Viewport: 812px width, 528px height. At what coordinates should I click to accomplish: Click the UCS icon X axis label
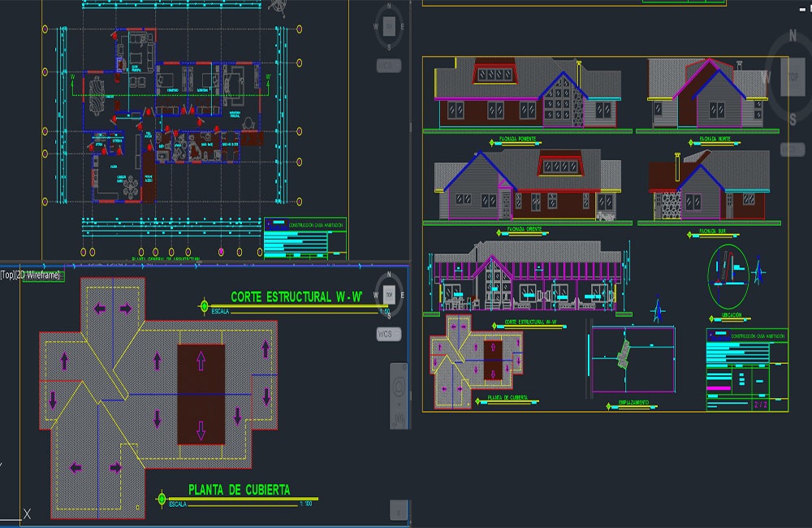[x=27, y=514]
